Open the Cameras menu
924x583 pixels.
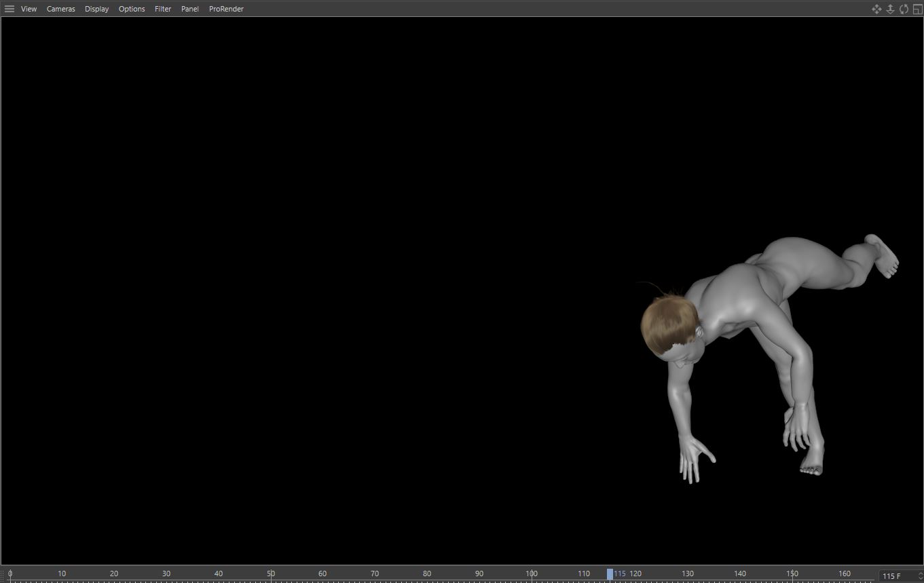pyautogui.click(x=60, y=9)
